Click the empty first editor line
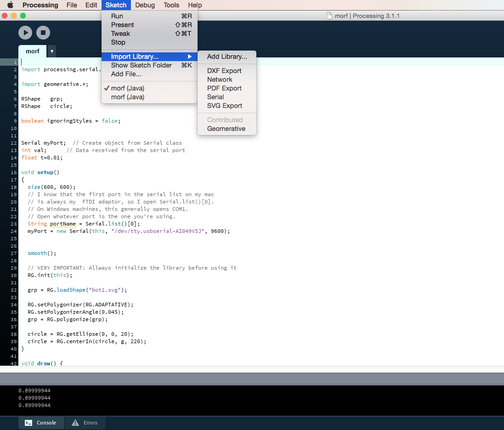The height and width of the screenshot is (430, 504). click(x=261, y=62)
